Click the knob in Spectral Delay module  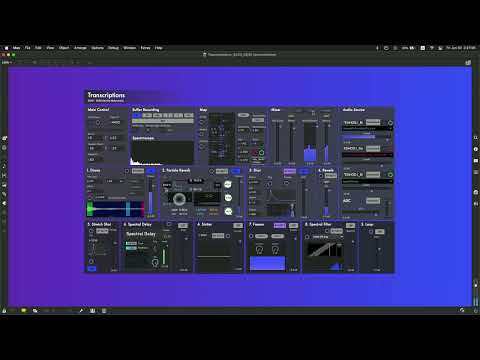click(x=155, y=262)
